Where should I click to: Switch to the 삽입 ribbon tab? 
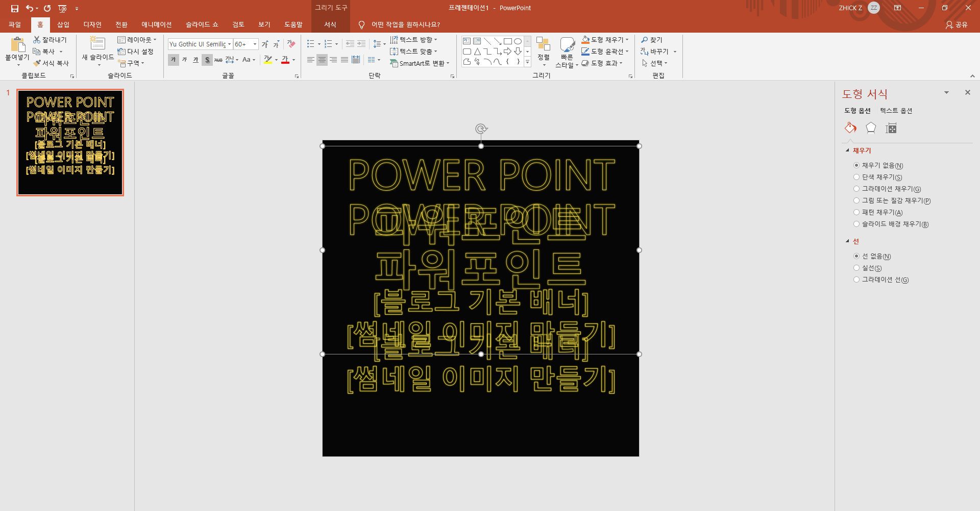[x=63, y=24]
